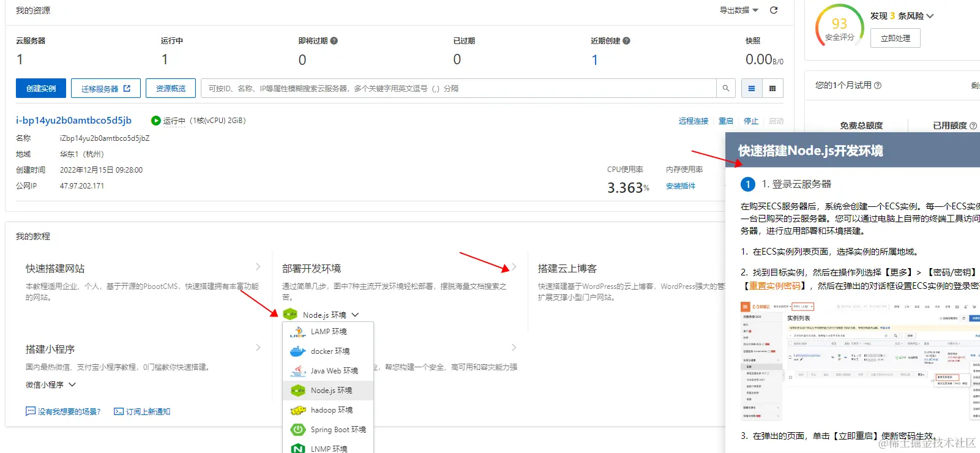Select Java Web 环境 from the dropdown
980x453 pixels.
(328, 370)
